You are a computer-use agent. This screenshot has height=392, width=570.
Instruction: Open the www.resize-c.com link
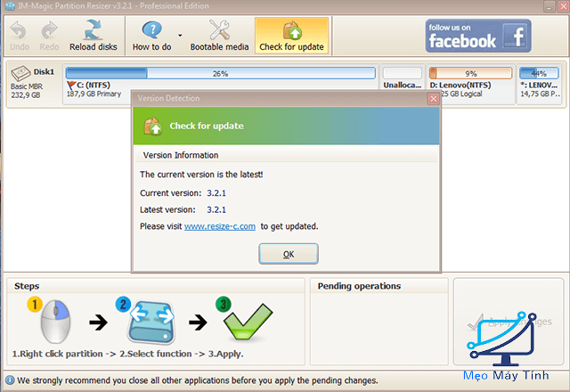pos(220,226)
